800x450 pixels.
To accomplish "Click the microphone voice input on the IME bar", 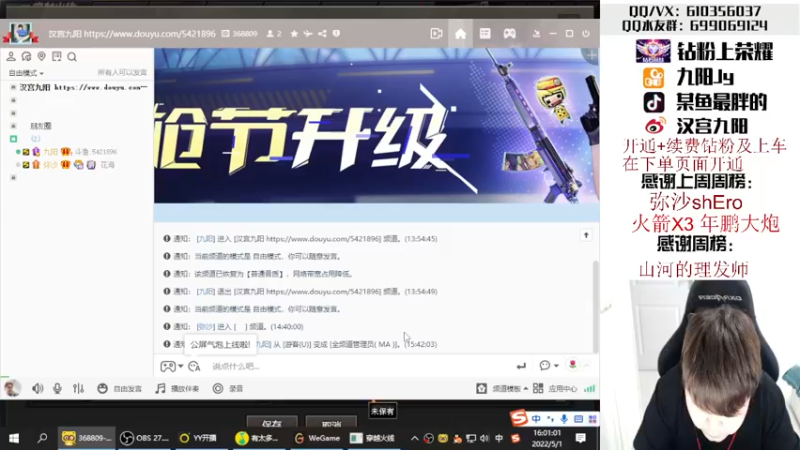I will (564, 419).
